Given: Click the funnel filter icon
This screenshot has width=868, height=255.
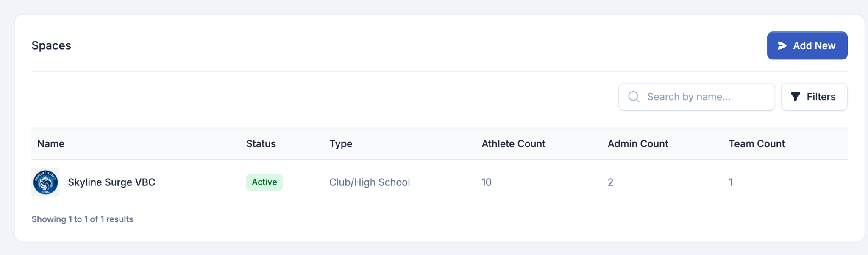Looking at the screenshot, I should click(x=796, y=97).
